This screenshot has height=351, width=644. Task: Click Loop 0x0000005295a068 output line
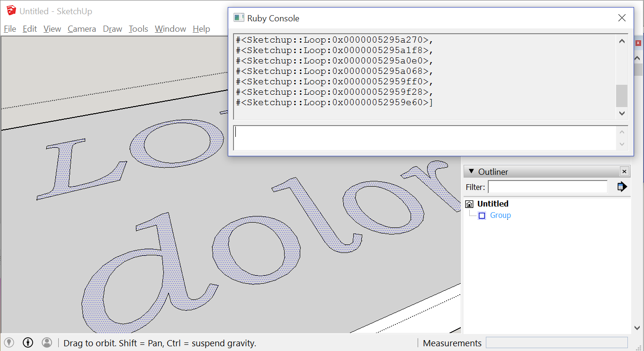point(335,71)
